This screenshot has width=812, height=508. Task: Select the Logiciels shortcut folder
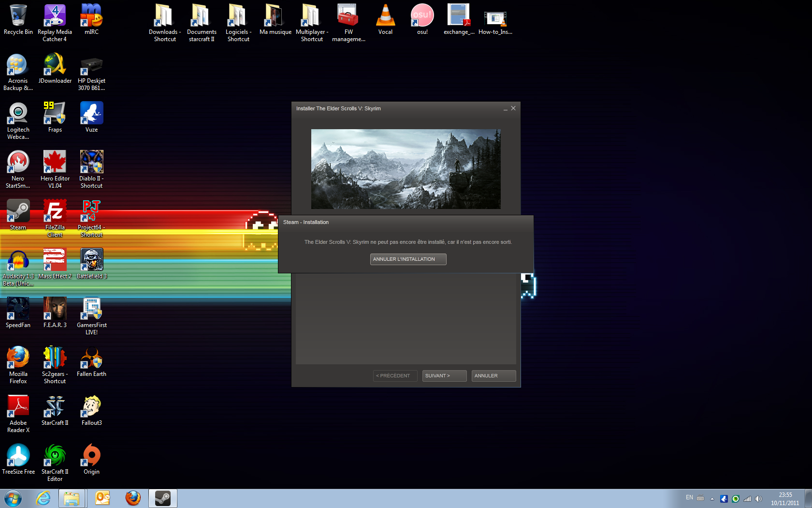pos(238,23)
